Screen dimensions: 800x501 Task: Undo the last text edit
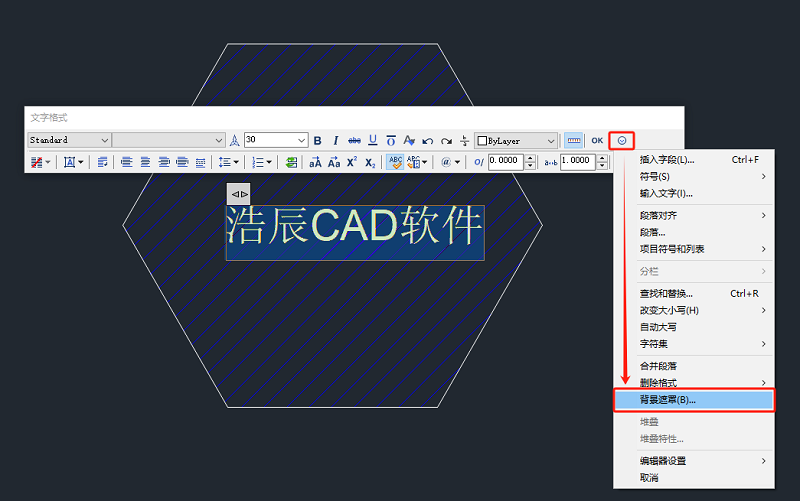[x=428, y=141]
